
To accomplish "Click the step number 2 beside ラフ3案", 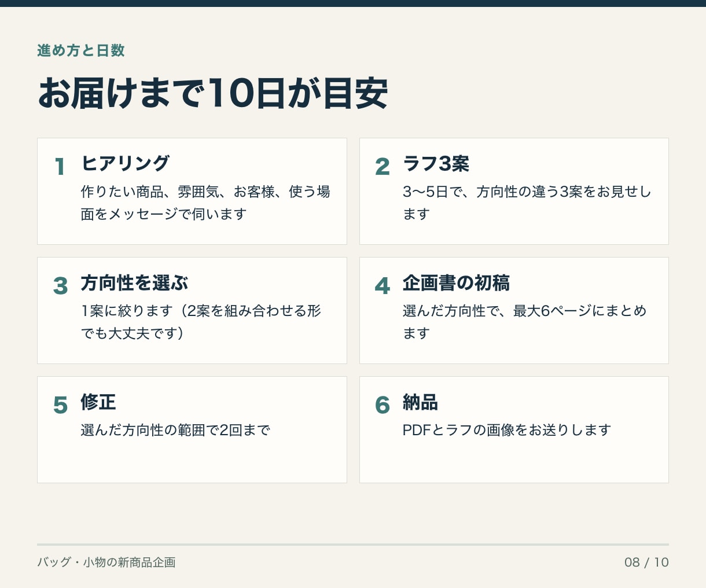I will point(383,167).
